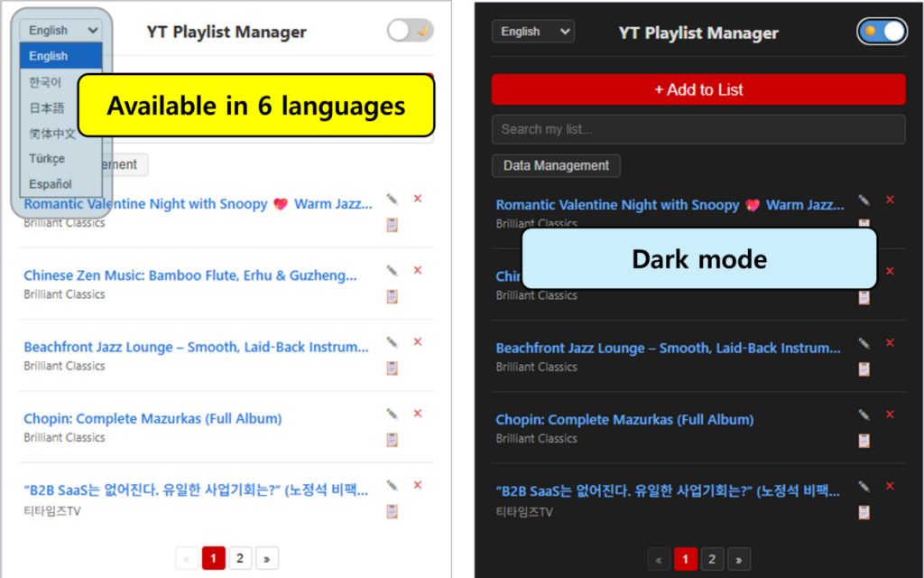Click clipboard icon for Beachfront Jazz Lounge, light panel
The image size is (924, 578).
tap(392, 368)
